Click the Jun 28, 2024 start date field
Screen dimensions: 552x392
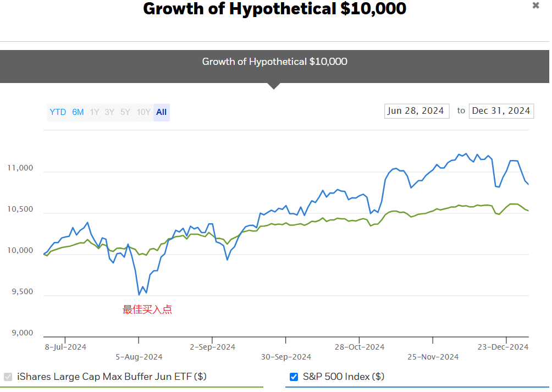(416, 111)
